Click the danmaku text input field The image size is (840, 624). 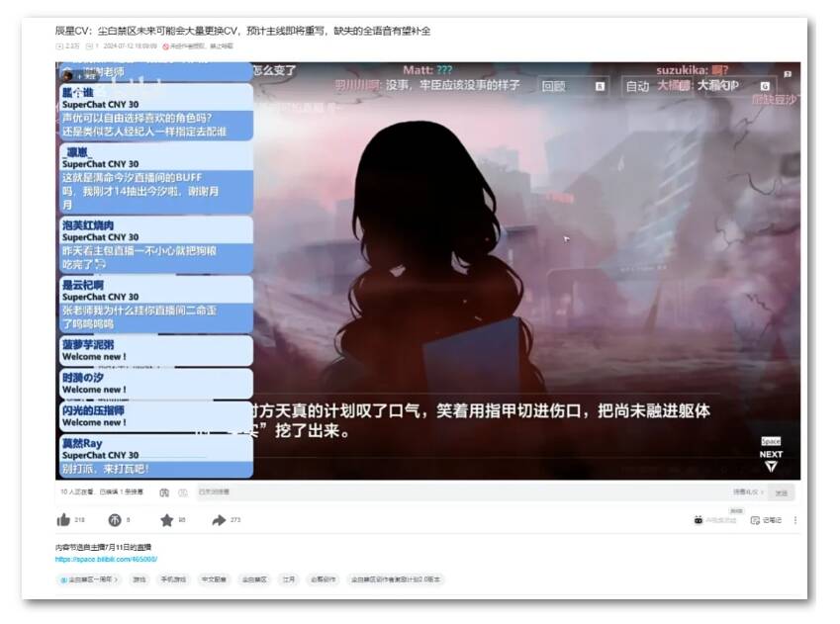[x=461, y=491]
